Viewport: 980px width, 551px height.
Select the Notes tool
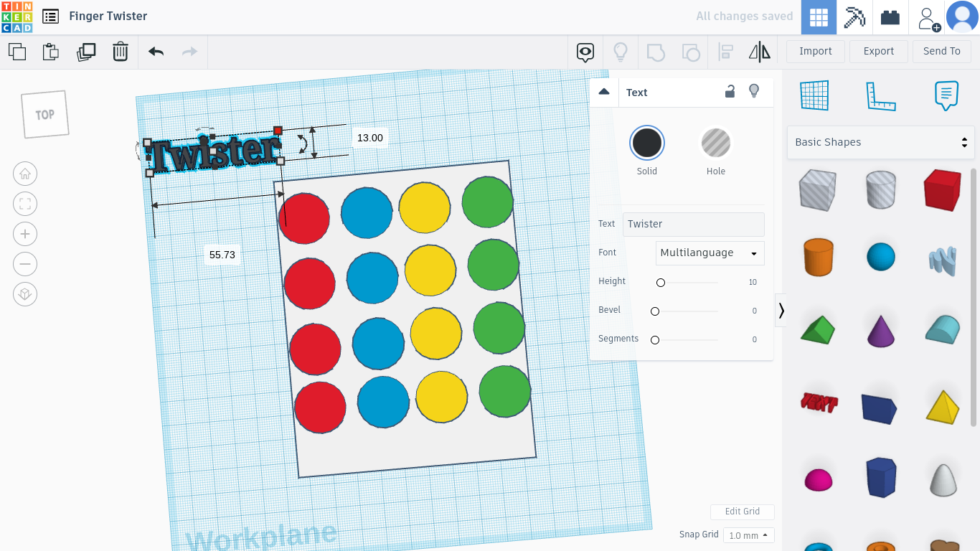[946, 95]
